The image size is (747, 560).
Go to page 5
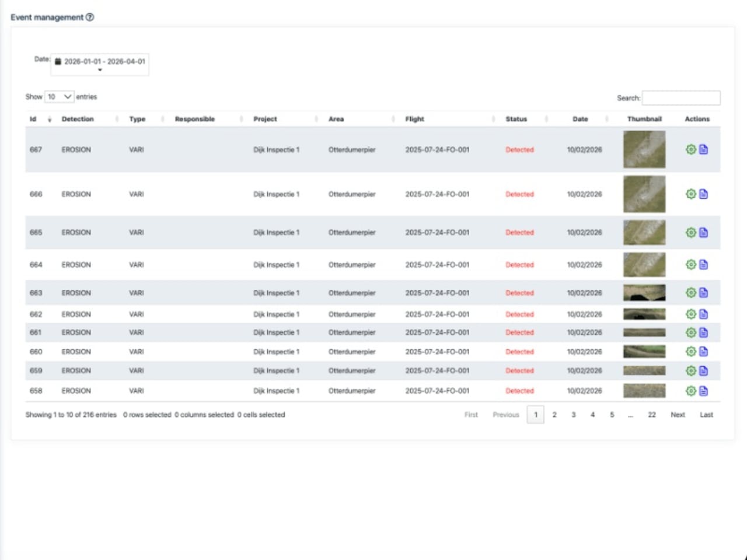(x=612, y=415)
